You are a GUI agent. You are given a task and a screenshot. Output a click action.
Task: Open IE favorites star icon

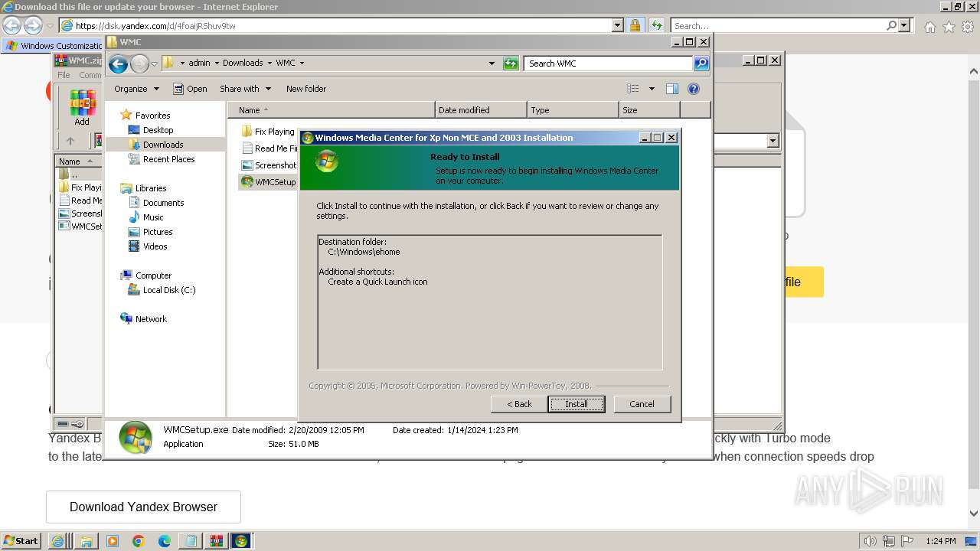coord(949,27)
